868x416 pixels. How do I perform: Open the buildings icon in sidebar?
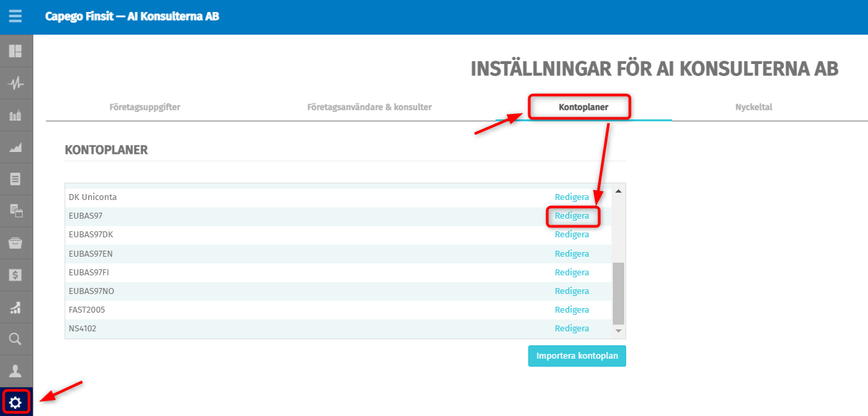click(15, 115)
